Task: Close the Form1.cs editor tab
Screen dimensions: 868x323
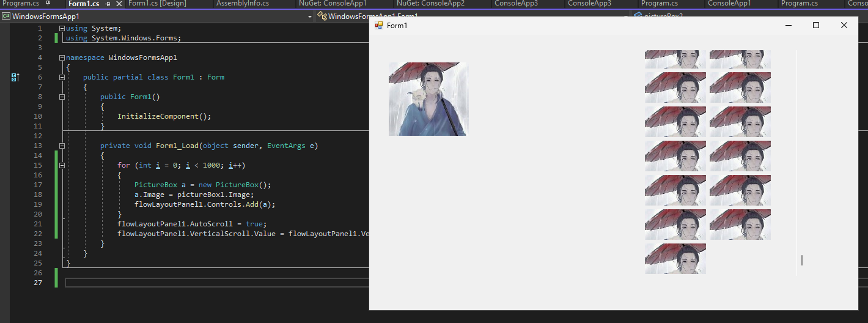Action: coord(119,4)
